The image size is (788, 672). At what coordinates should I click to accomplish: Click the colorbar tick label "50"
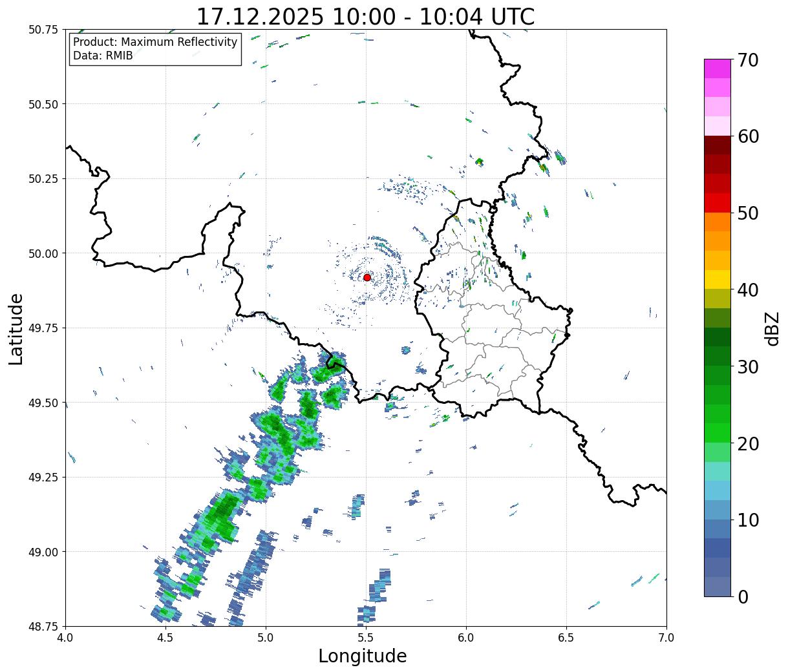coord(748,213)
